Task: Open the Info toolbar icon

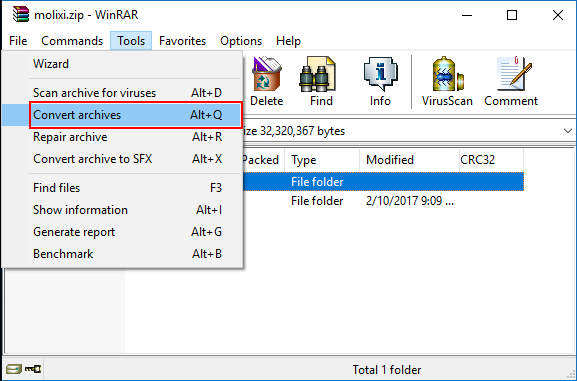Action: click(380, 82)
